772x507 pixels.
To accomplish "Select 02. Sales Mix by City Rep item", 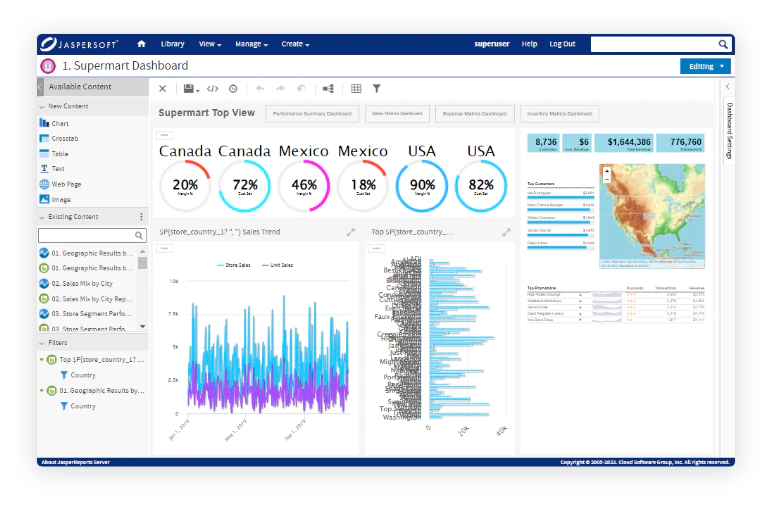I will tap(86, 299).
